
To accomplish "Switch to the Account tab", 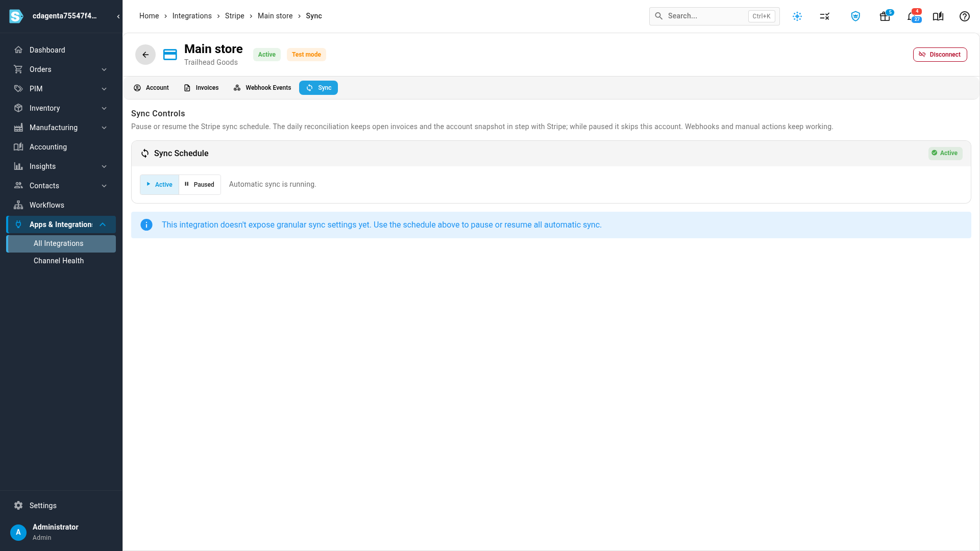I will (151, 88).
